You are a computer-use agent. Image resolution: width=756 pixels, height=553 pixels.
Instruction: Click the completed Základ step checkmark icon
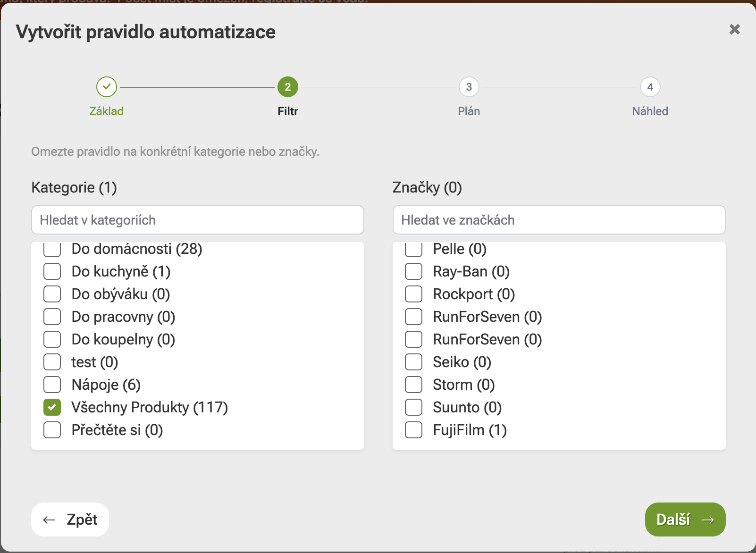point(107,87)
